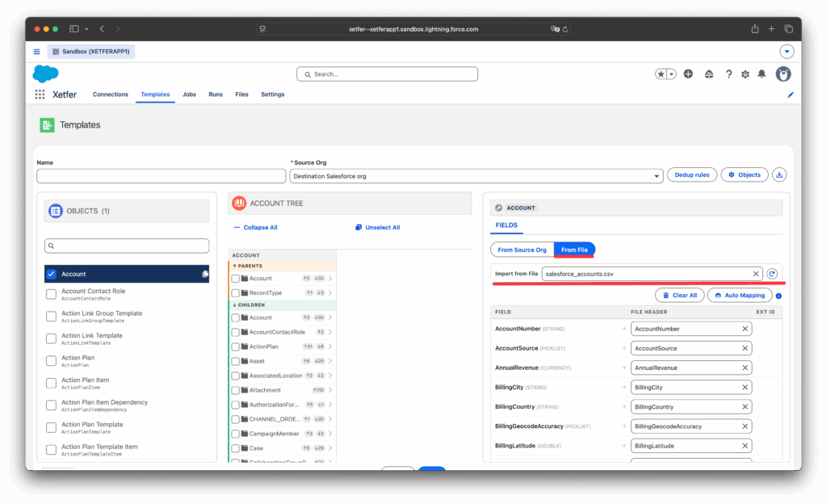Click the pencil edit navigation icon
Viewport: 827px width, 504px height.
(790, 94)
